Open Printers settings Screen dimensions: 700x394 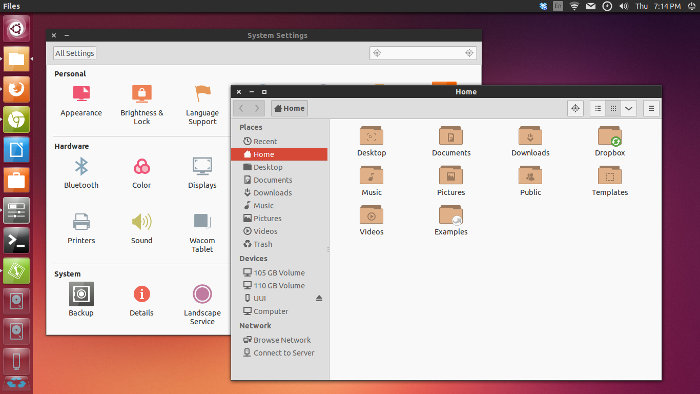point(81,228)
